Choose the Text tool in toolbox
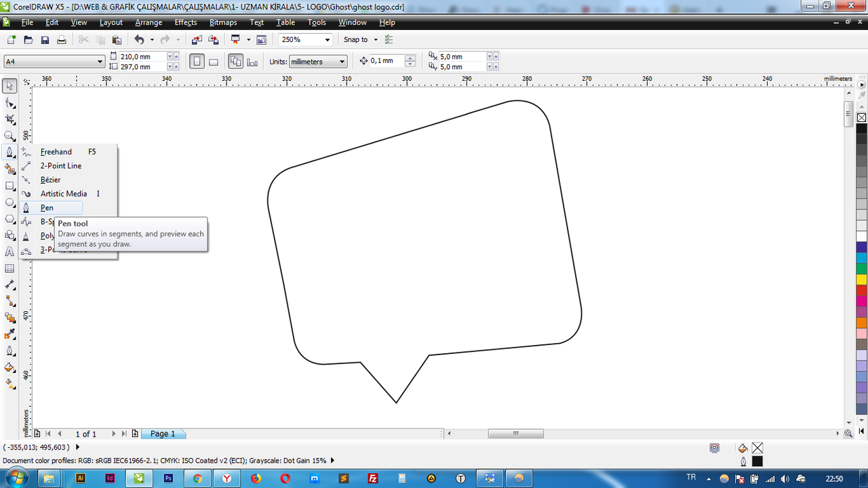 point(9,251)
